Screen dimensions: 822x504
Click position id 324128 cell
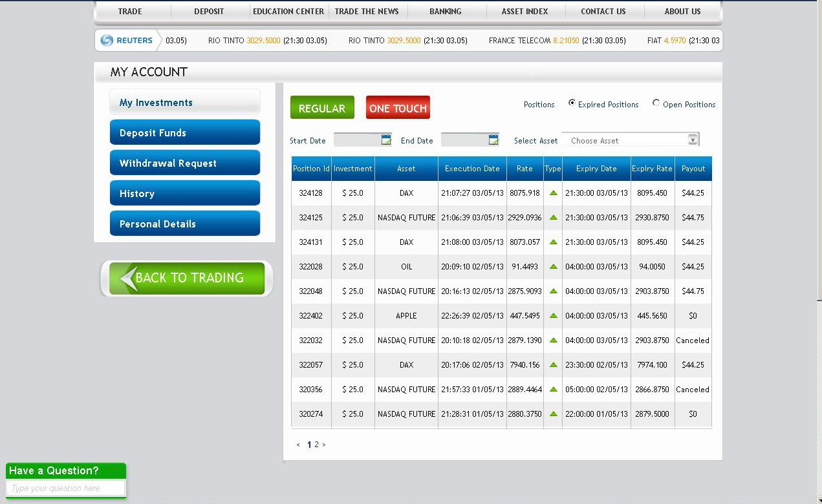pyautogui.click(x=311, y=193)
